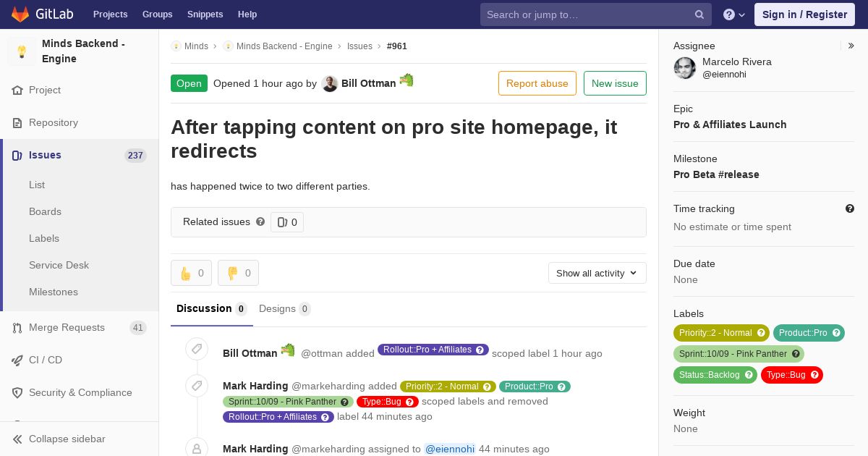The image size is (868, 456).
Task: Click the #961 breadcrumb item
Action: tap(397, 46)
